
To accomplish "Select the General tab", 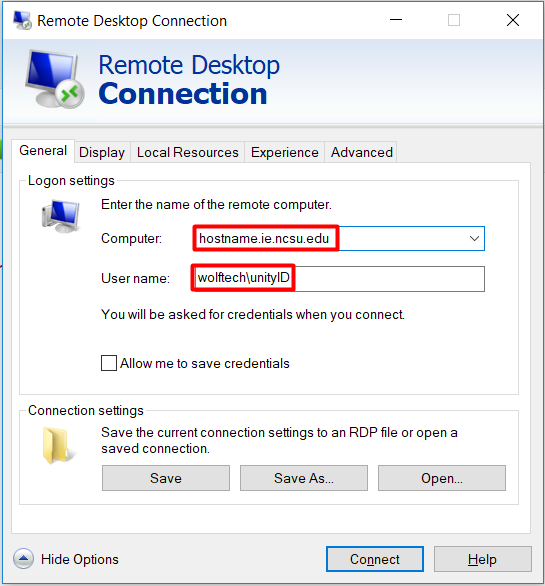I will coord(43,151).
